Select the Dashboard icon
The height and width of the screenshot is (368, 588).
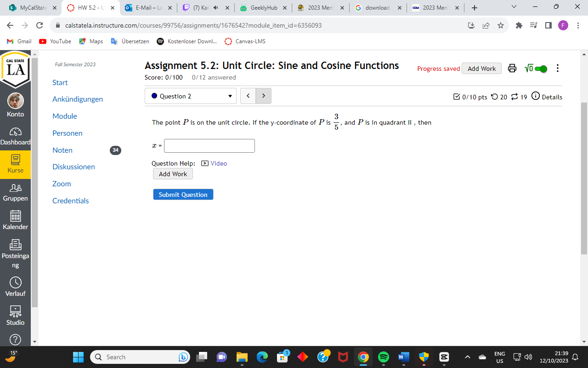[15, 132]
